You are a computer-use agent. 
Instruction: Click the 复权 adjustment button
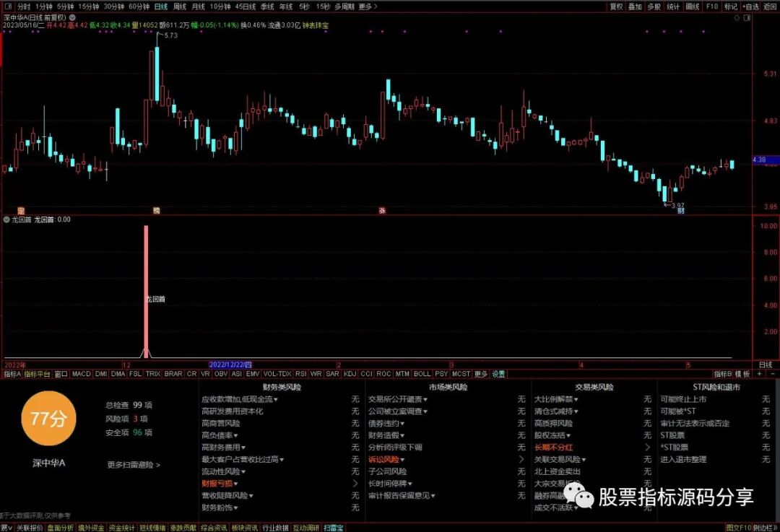coord(616,6)
